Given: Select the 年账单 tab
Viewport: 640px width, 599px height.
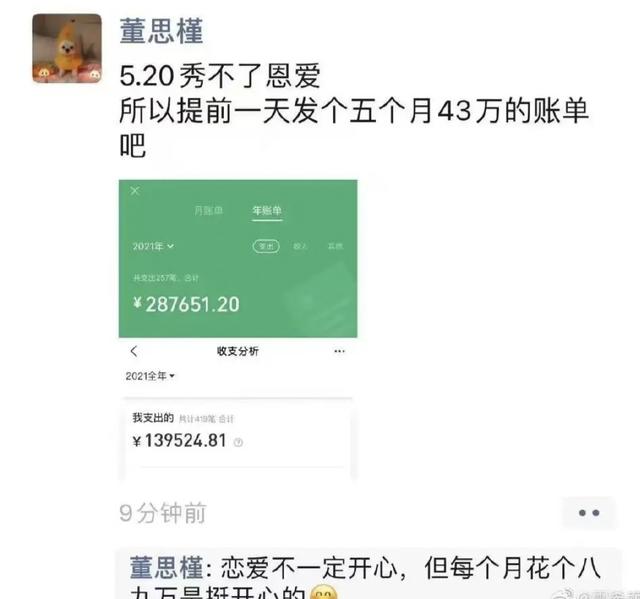Looking at the screenshot, I should click(x=267, y=211).
